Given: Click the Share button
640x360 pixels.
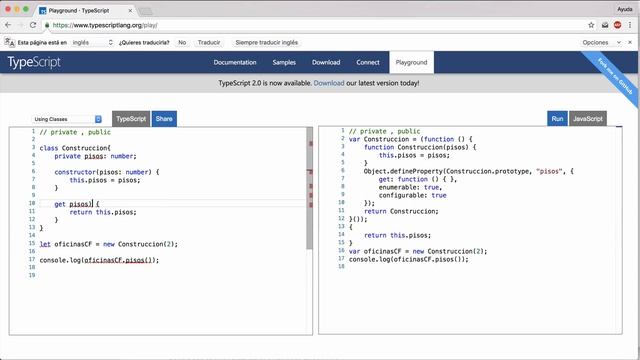Looking at the screenshot, I should (x=164, y=119).
